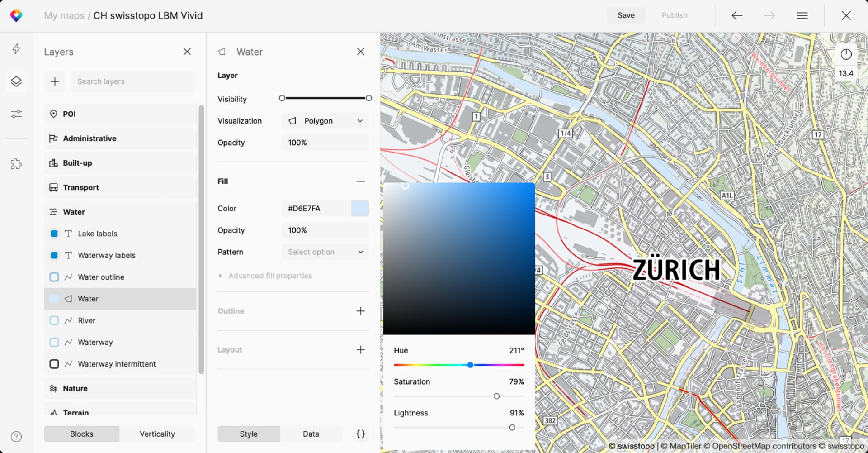Expand the Administrative layer group
The image size is (868, 453).
120,138
